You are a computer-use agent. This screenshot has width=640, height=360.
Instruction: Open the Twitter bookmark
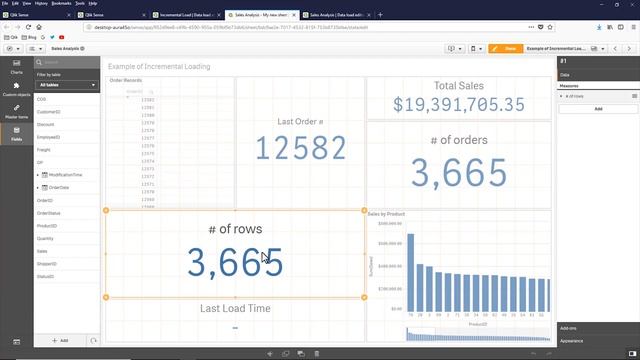52,37
